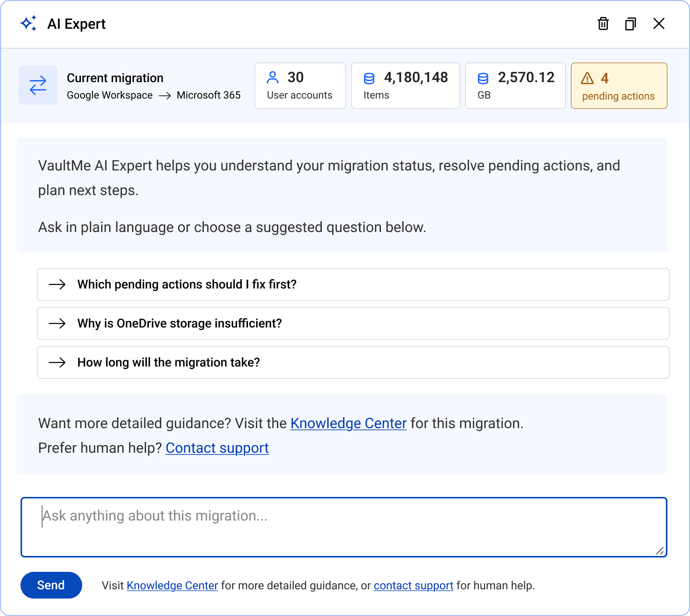Click the AI Expert sparkle icon
This screenshot has height=616, width=690.
(28, 24)
